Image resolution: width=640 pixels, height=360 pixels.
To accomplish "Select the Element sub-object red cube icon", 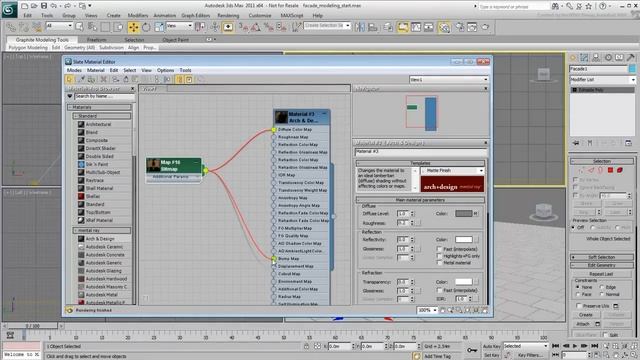I will 620,170.
